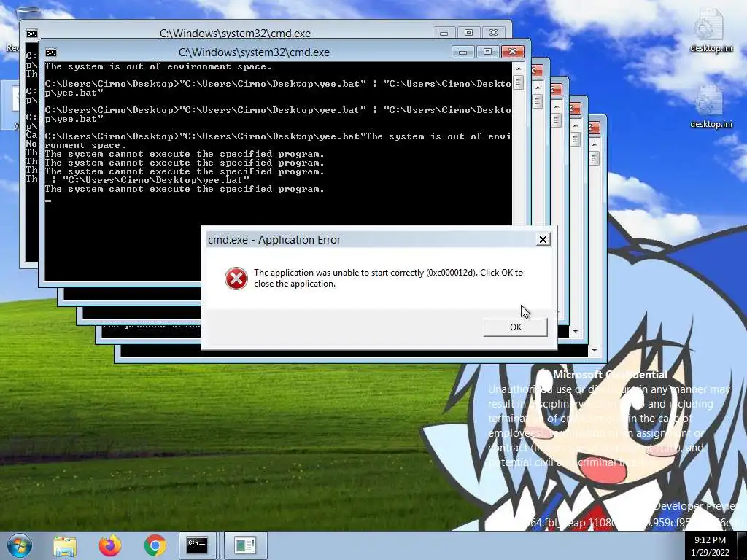
Task: Maximize the front cmd.exe window
Action: [487, 52]
